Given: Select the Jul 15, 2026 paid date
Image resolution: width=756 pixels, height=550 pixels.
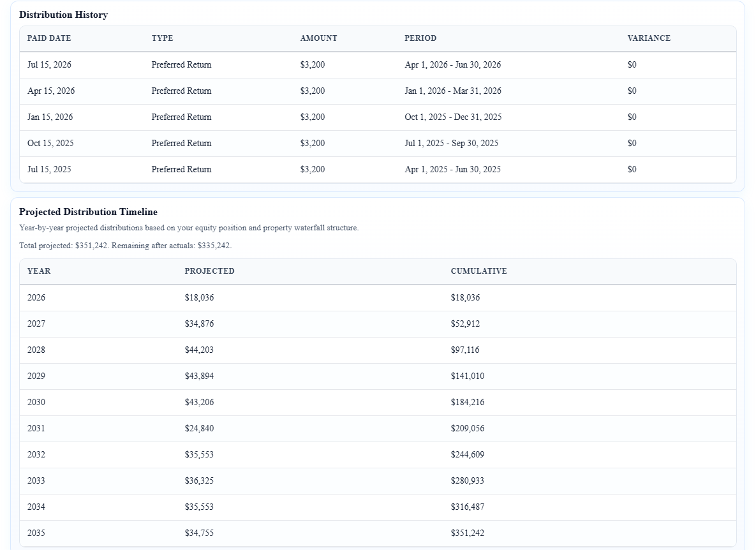Looking at the screenshot, I should point(49,64).
